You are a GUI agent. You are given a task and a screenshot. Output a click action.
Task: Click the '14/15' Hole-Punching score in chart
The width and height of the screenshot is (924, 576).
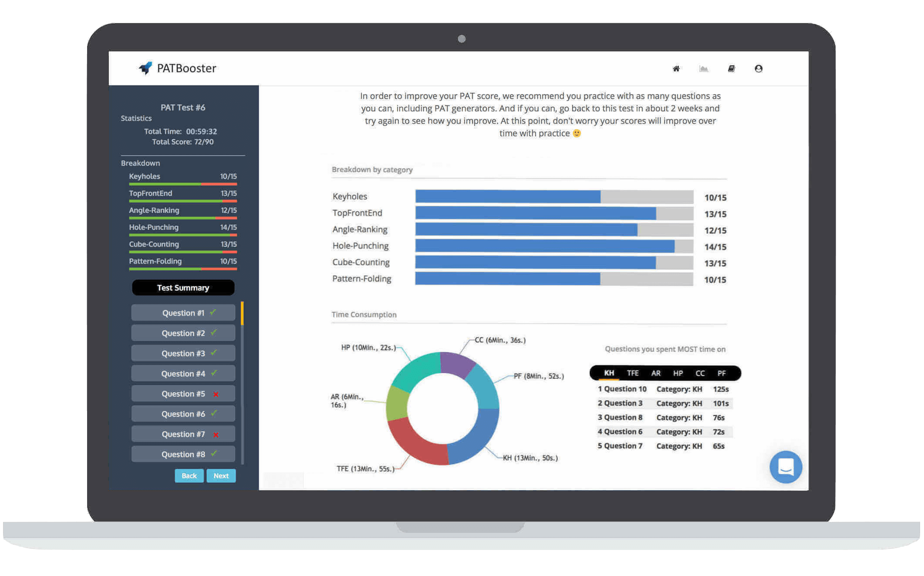[715, 247]
